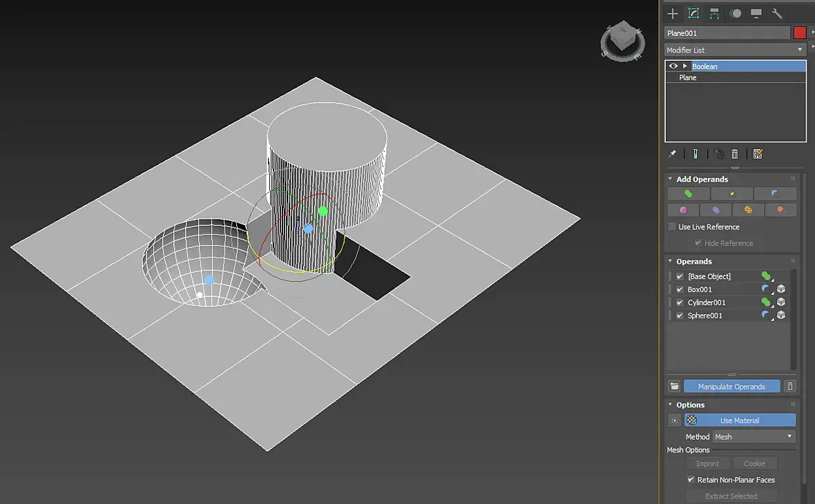Image resolution: width=815 pixels, height=504 pixels.
Task: Click the Manipulate Operands button
Action: 731,386
